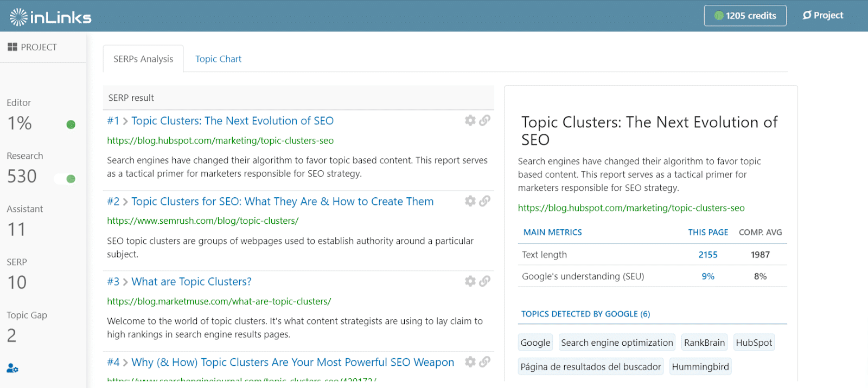
Task: Click the result #2 description about SEO topic clusters
Action: (290, 248)
